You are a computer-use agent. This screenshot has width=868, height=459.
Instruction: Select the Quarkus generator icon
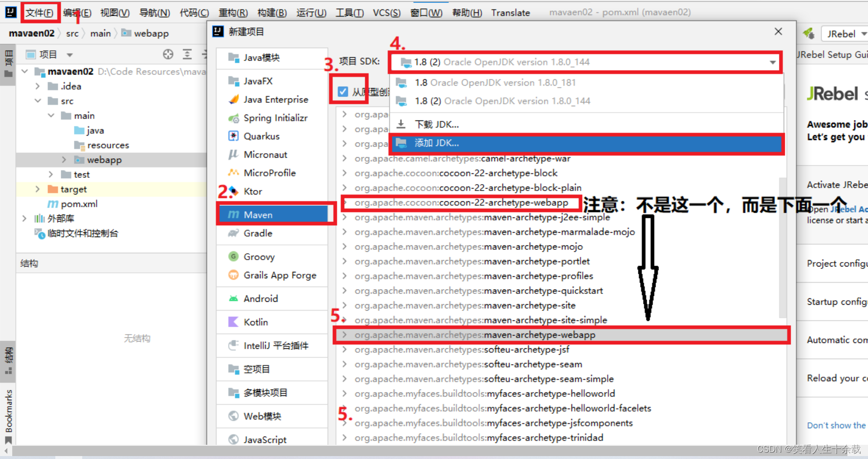234,136
